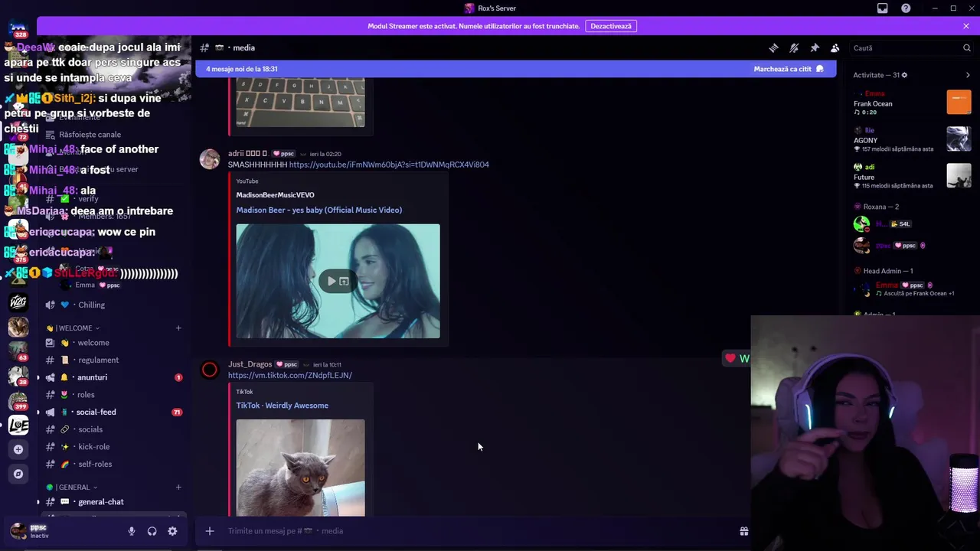Play the Madison Beer video embed
This screenshot has height=551, width=980.
pyautogui.click(x=332, y=281)
